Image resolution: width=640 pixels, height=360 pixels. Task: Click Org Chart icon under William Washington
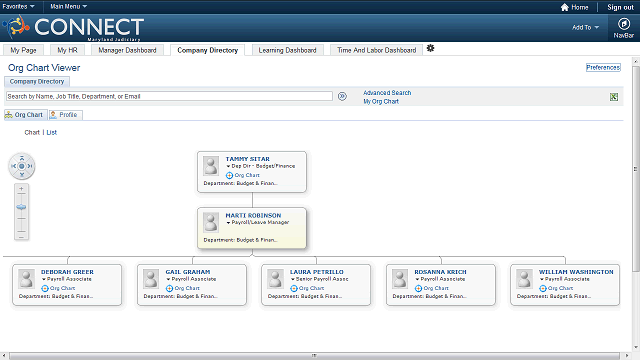point(543,289)
